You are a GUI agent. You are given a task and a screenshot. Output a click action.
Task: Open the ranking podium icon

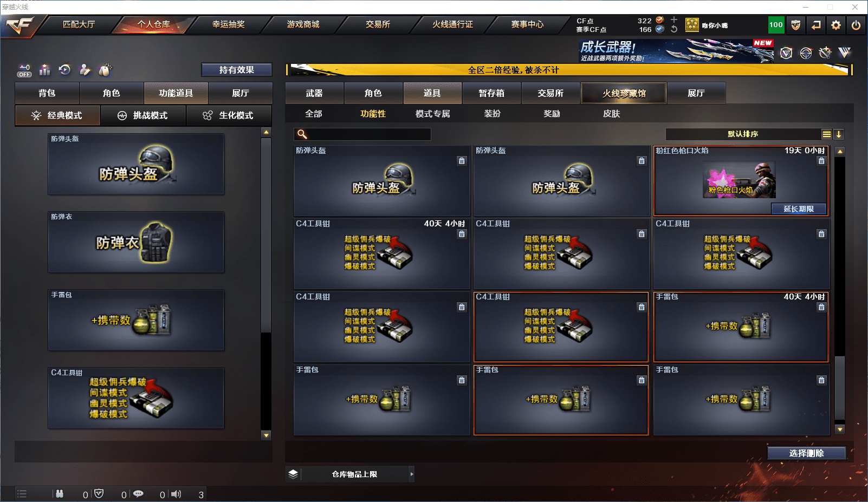[45, 70]
